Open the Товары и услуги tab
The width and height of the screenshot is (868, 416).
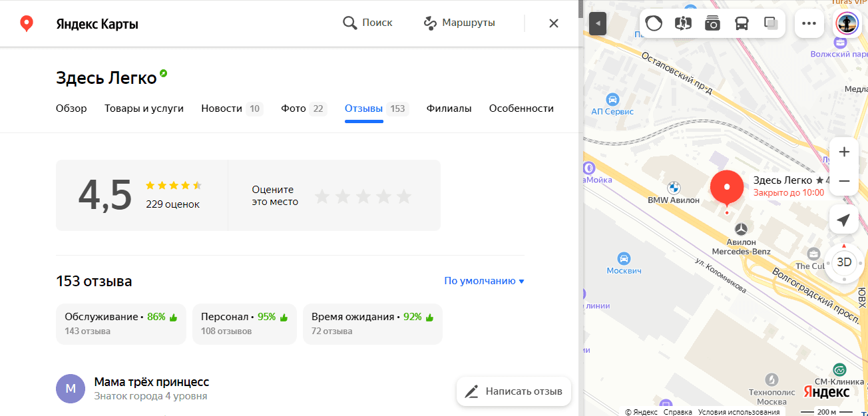click(144, 108)
